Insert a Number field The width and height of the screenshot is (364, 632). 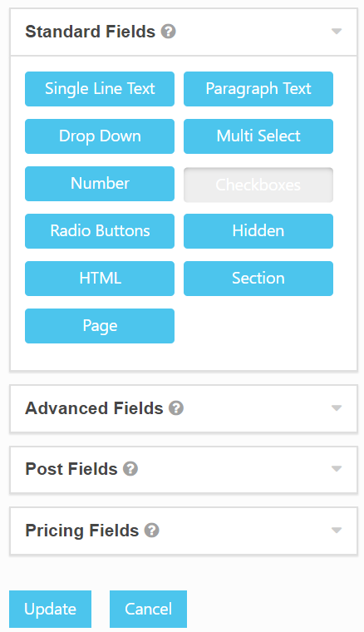pos(100,184)
